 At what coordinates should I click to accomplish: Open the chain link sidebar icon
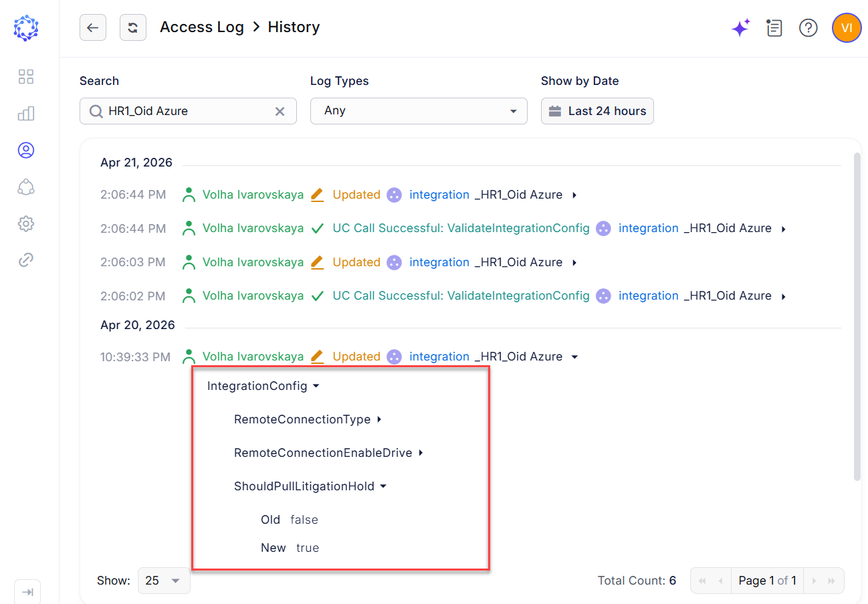[26, 260]
